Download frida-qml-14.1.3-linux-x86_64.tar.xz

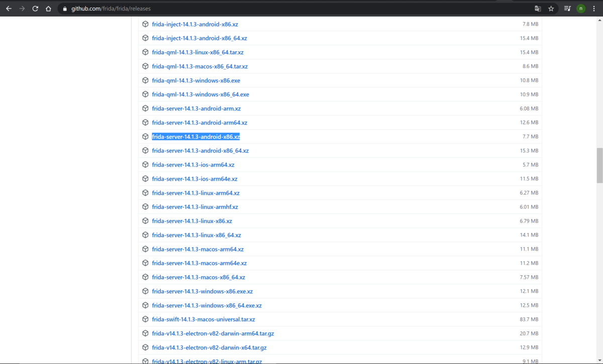(198, 52)
